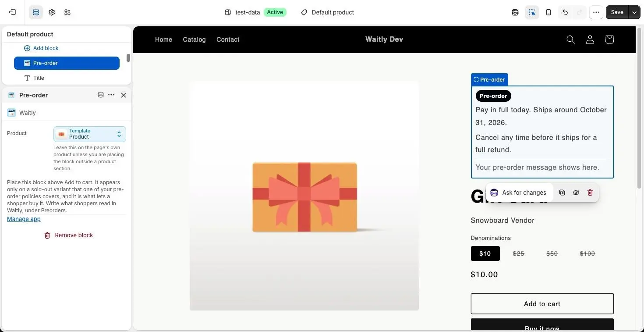Hide the Pre-order block with eye icon

pos(576,193)
